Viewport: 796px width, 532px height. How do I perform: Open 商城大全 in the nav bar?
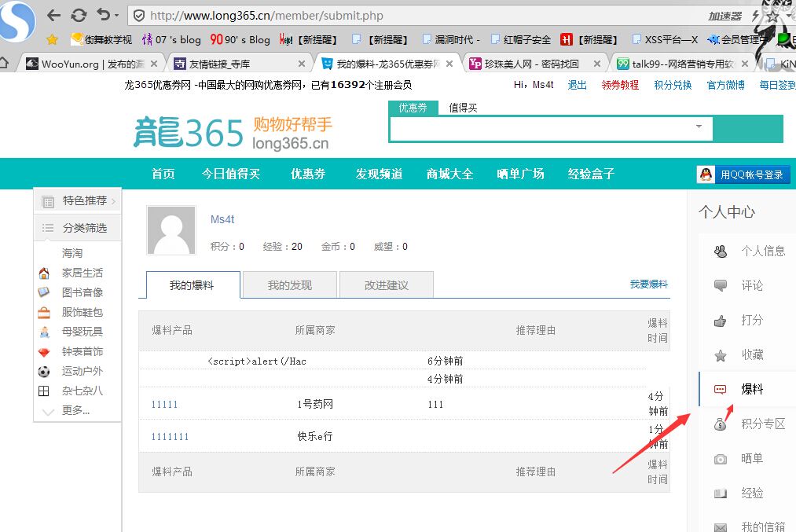(449, 174)
